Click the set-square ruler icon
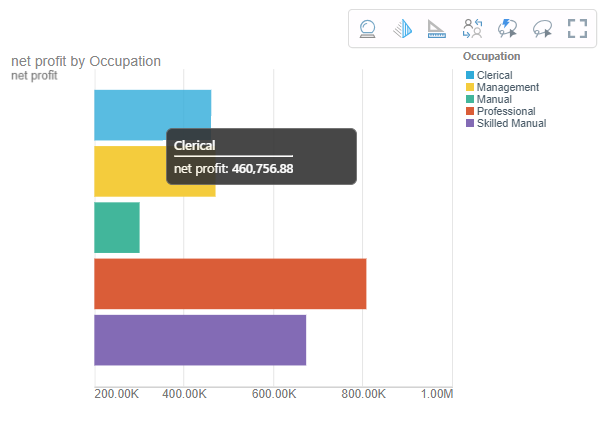604x422 pixels. click(437, 29)
